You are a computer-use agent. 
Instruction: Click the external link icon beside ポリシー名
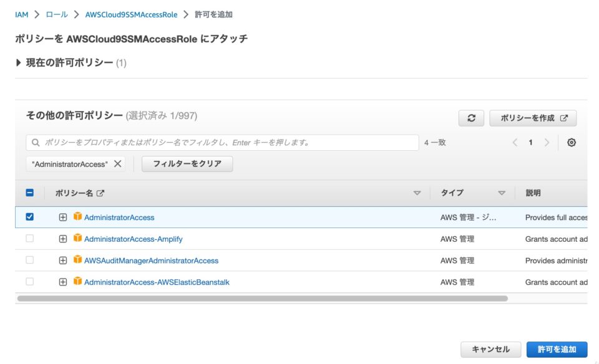pyautogui.click(x=100, y=193)
